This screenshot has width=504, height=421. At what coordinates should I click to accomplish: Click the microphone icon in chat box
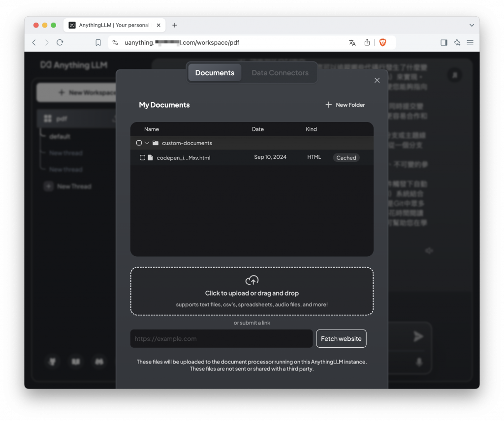click(419, 362)
